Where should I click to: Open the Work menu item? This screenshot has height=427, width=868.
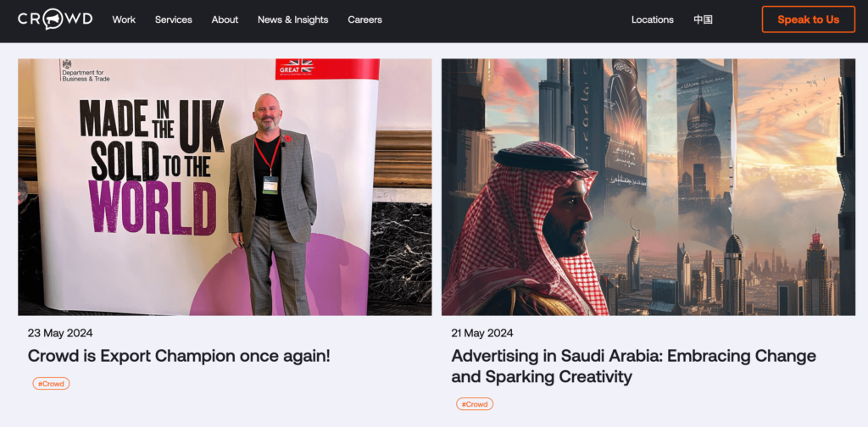(x=124, y=19)
